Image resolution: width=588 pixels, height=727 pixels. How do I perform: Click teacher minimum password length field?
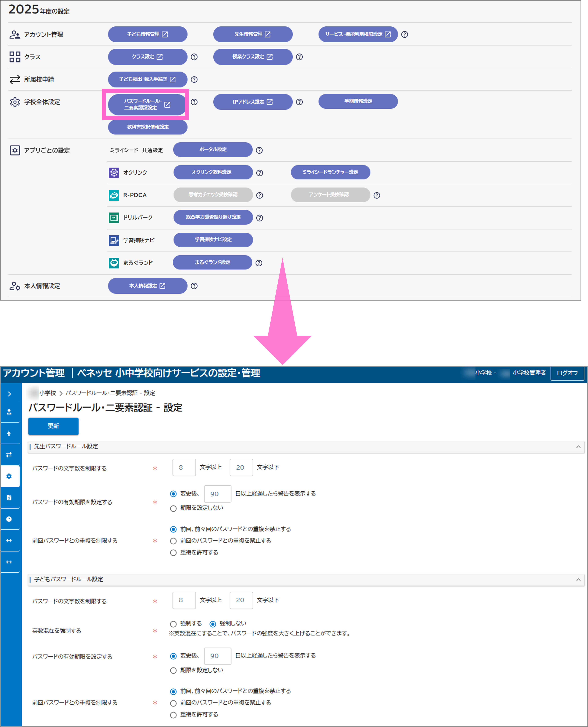pyautogui.click(x=184, y=467)
